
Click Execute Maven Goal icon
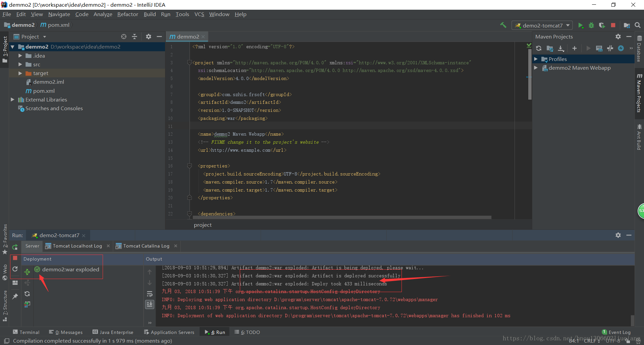(599, 48)
